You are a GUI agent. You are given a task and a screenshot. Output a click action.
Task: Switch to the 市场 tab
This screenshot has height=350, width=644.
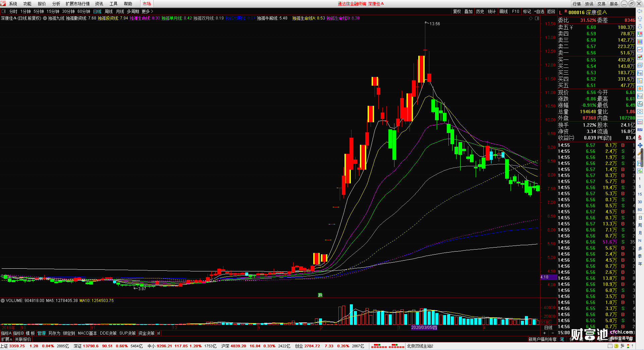(147, 4)
